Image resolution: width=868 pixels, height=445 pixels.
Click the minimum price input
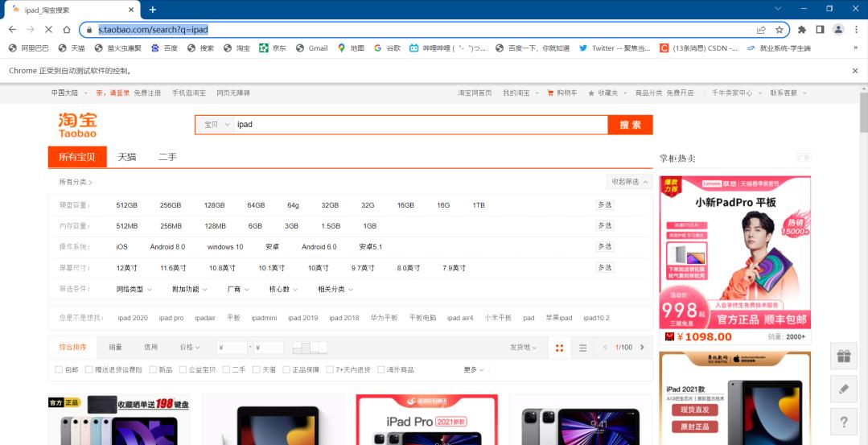[232, 348]
